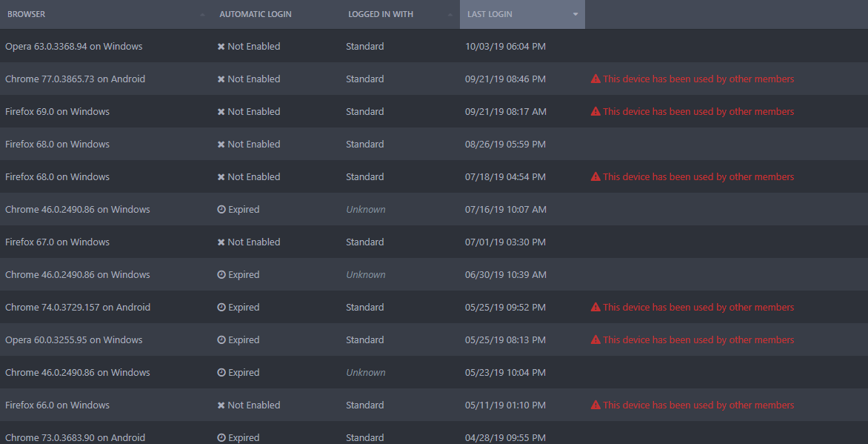Screen dimensions: 868x444
Task: Toggle sort arrow in Last Login header
Action: pos(575,14)
